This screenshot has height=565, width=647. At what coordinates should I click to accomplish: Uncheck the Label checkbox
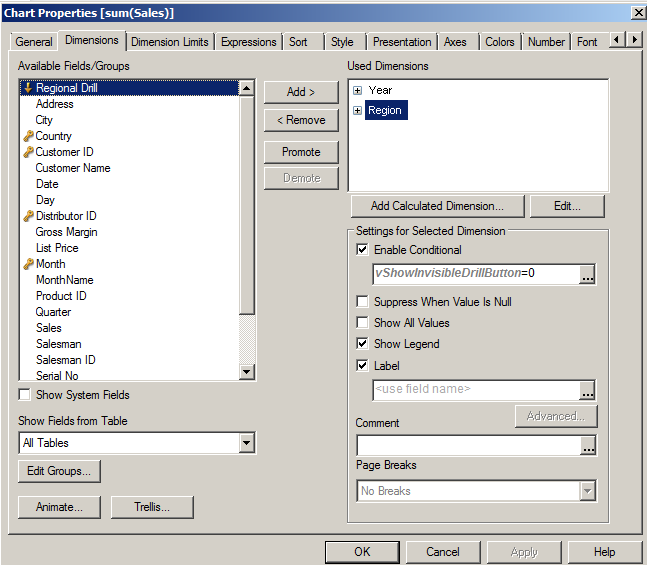tap(362, 365)
